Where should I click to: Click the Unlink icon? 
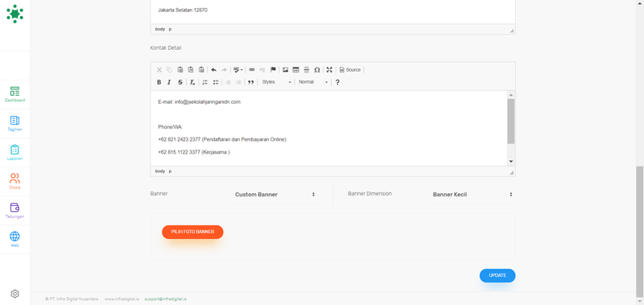pyautogui.click(x=262, y=70)
